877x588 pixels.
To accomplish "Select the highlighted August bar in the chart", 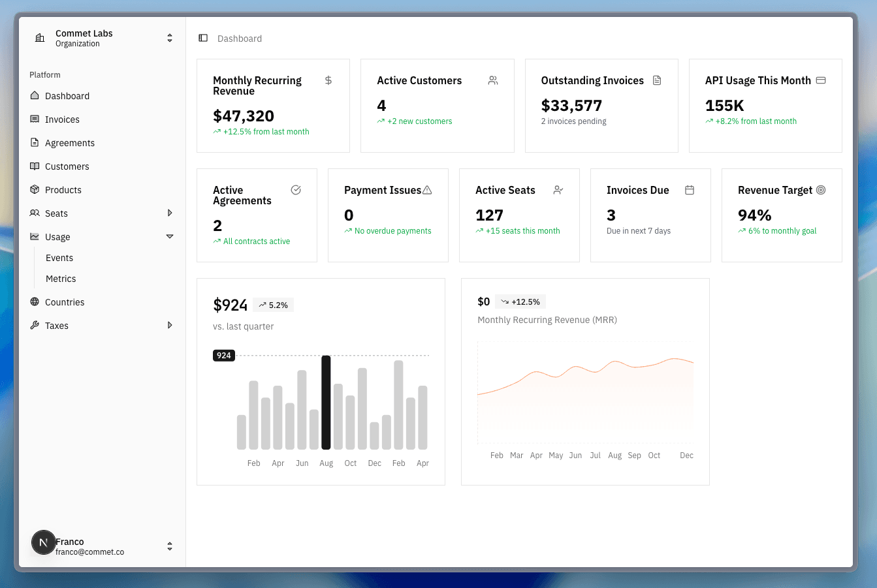I will coord(326,401).
